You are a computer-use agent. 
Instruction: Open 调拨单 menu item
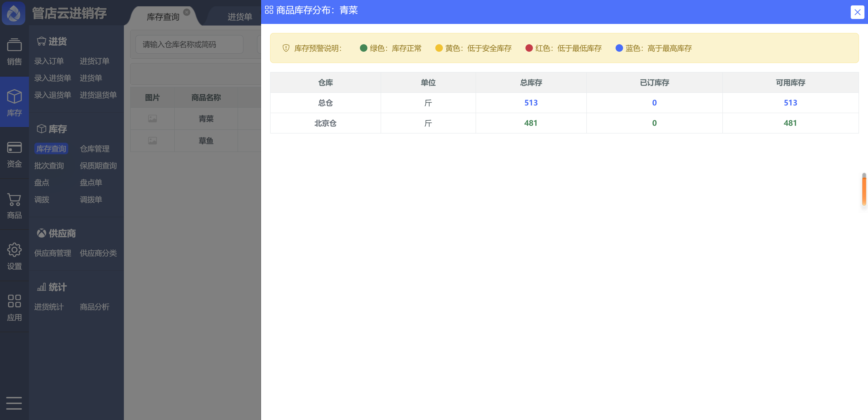click(91, 200)
